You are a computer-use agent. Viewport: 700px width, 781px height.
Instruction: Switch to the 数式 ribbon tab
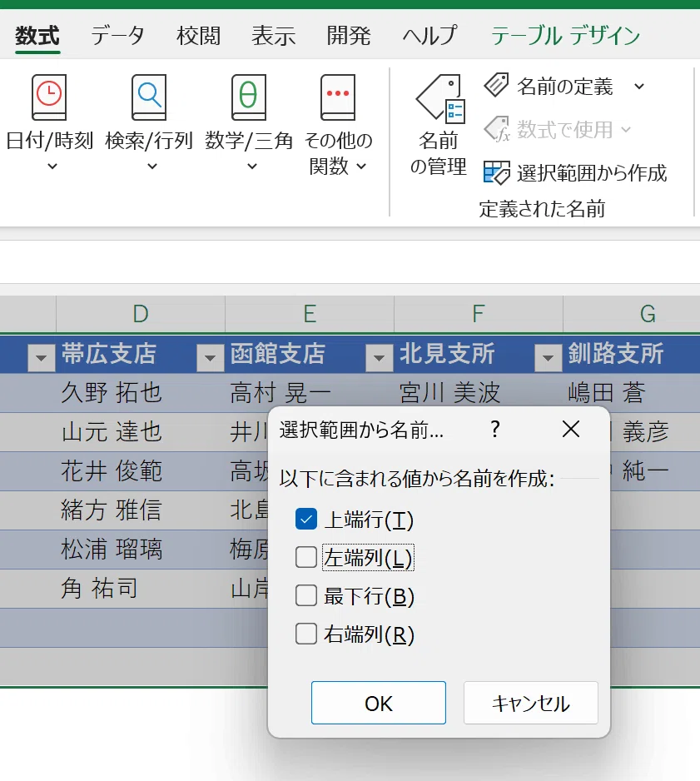[37, 36]
